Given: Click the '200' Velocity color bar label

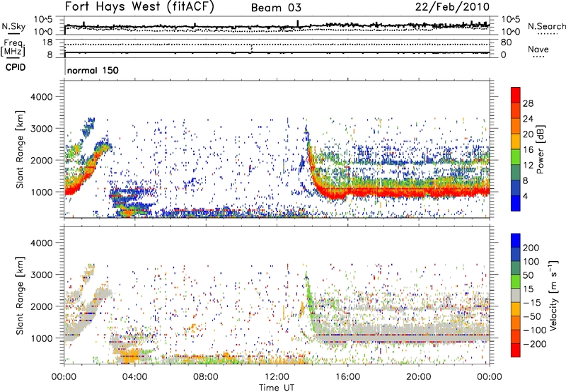Looking at the screenshot, I should click(x=531, y=248).
